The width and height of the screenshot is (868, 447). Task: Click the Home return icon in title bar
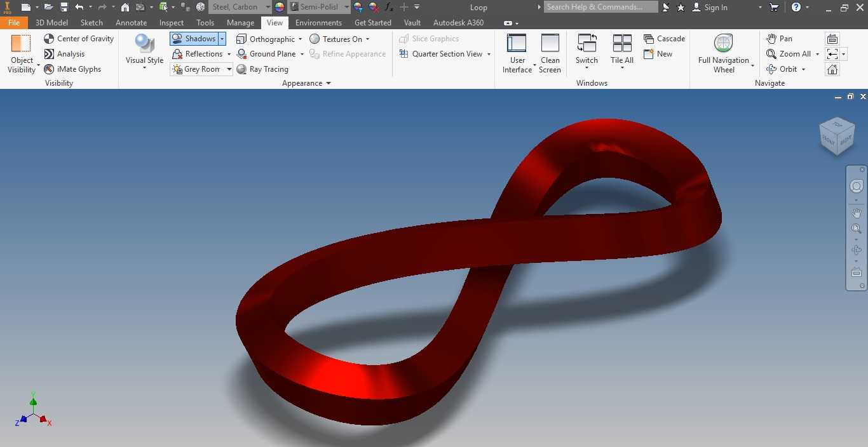[x=125, y=7]
